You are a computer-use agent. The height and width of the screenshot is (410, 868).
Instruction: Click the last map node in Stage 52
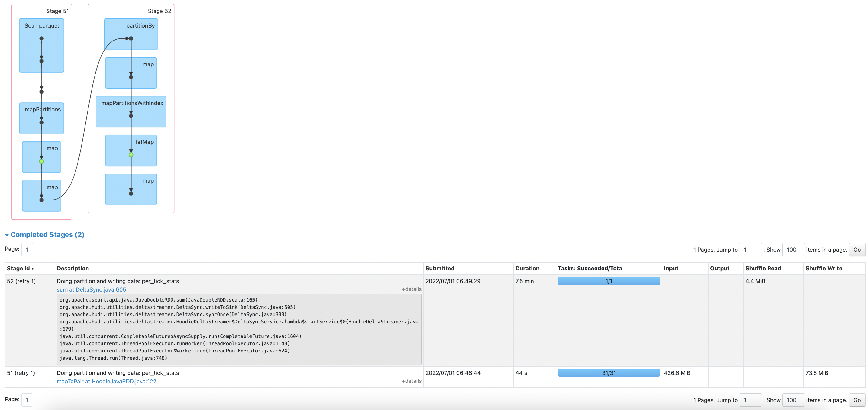point(131,189)
